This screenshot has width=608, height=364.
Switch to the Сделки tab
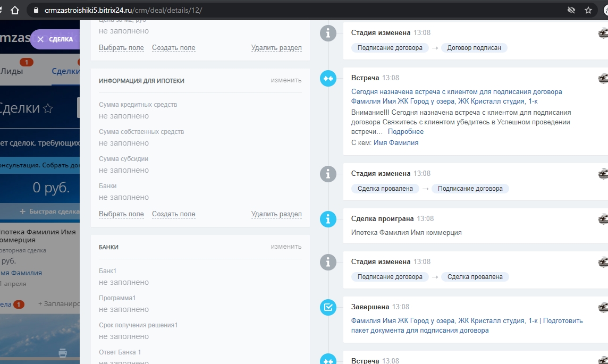point(65,71)
